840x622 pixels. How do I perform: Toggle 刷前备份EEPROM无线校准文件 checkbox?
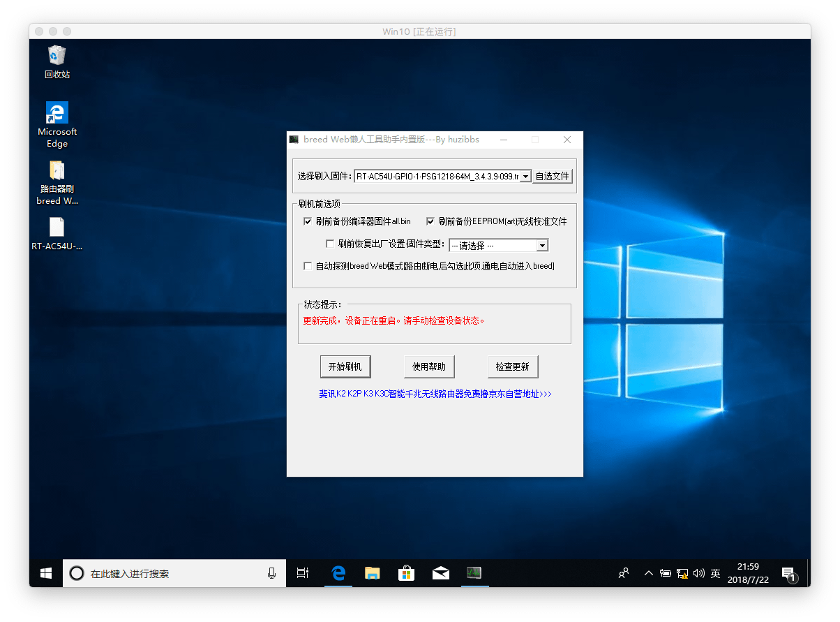430,221
